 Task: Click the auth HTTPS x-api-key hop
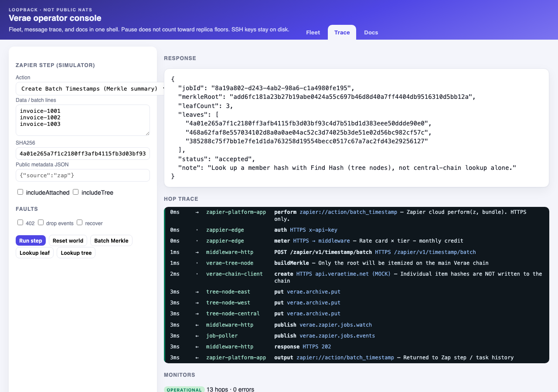(357, 230)
